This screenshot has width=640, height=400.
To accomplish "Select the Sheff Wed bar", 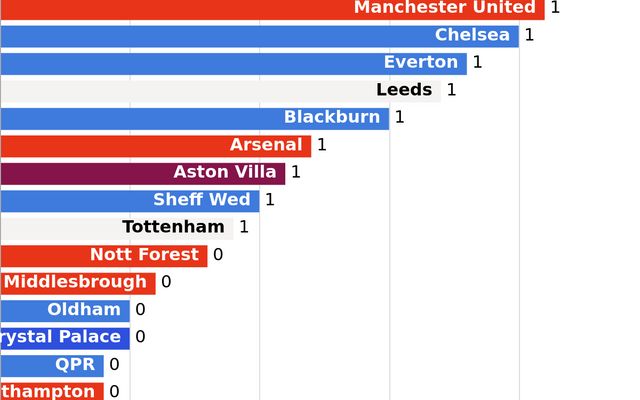I will coord(129,201).
